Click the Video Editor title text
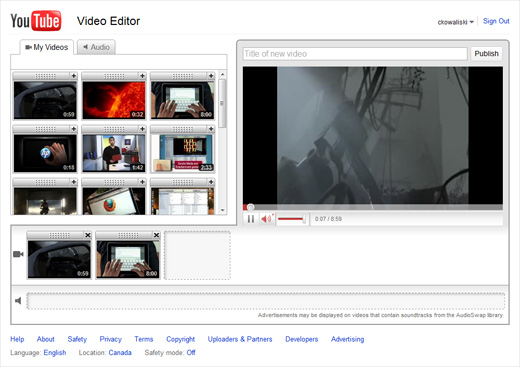The image size is (520, 367). [x=108, y=21]
